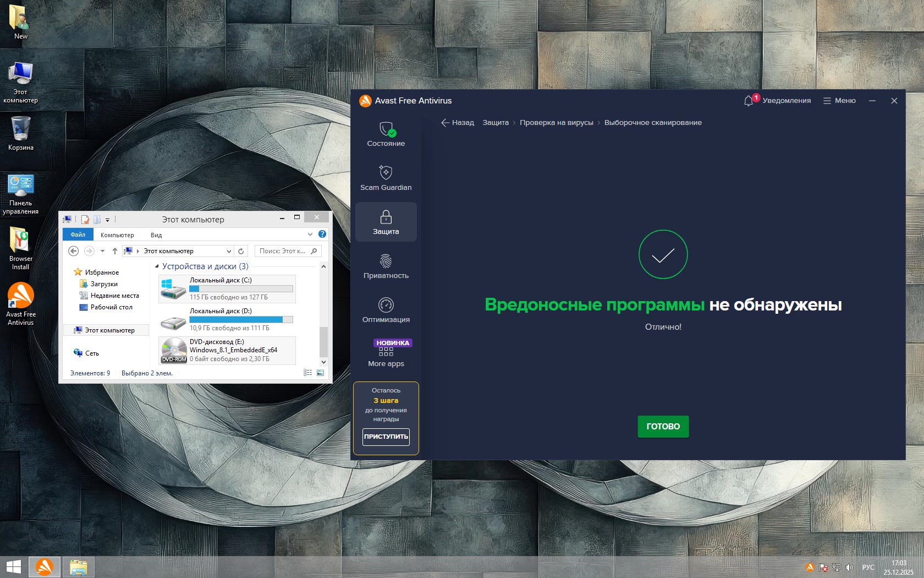Image resolution: width=924 pixels, height=578 pixels.
Task: Select the Приватность fingerprint icon
Action: pos(386,261)
